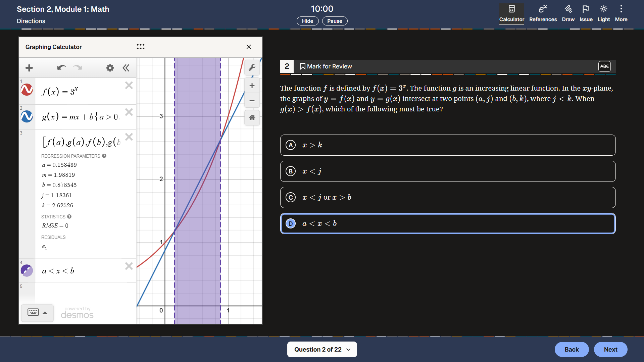
Task: Report a problem with the Issue flag
Action: point(586,13)
